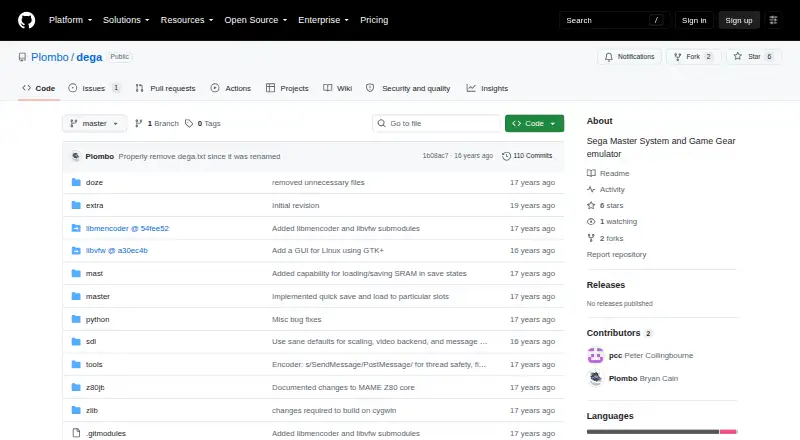This screenshot has width=800, height=440.
Task: Click the pcc contributor avatar
Action: [x=595, y=355]
